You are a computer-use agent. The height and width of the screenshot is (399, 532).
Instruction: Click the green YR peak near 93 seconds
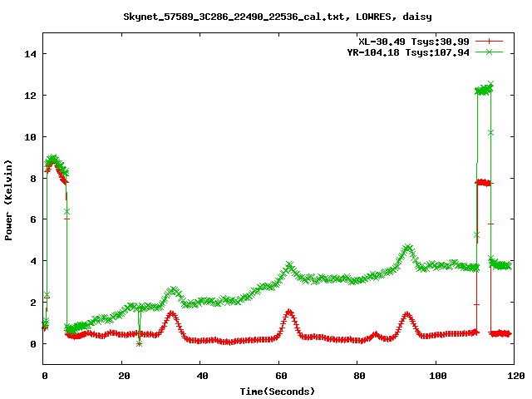[x=408, y=248]
